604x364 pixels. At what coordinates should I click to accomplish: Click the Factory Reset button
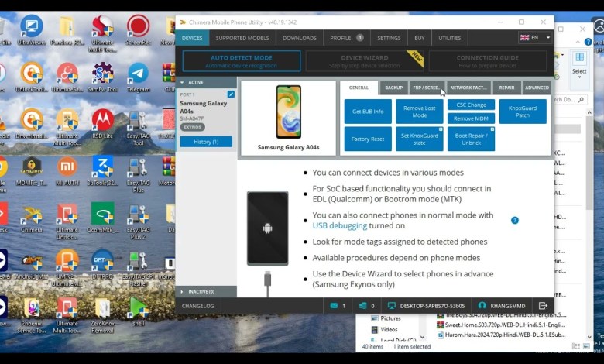pyautogui.click(x=368, y=139)
